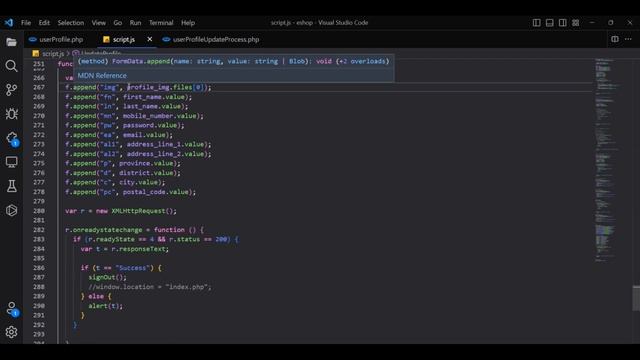This screenshot has height=360, width=640.
Task: Toggle the secondary side bar layout icon
Action: click(x=562, y=23)
